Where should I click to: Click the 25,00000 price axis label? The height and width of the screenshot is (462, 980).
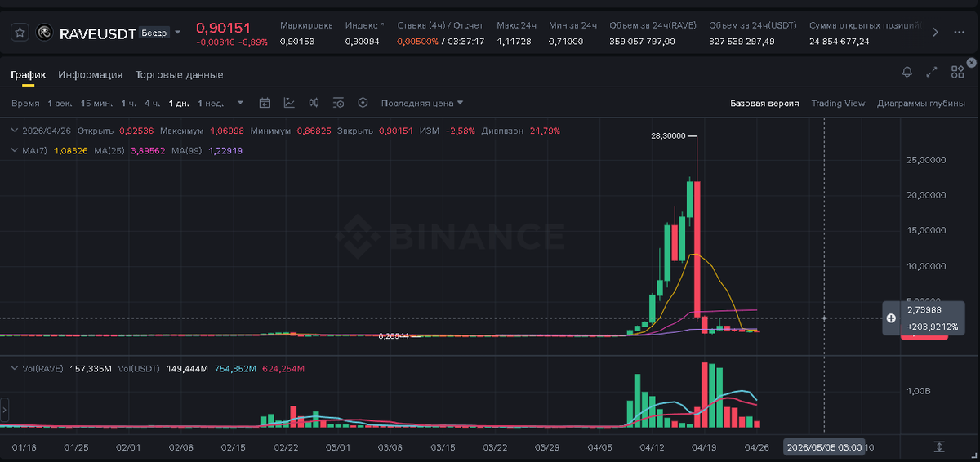926,160
